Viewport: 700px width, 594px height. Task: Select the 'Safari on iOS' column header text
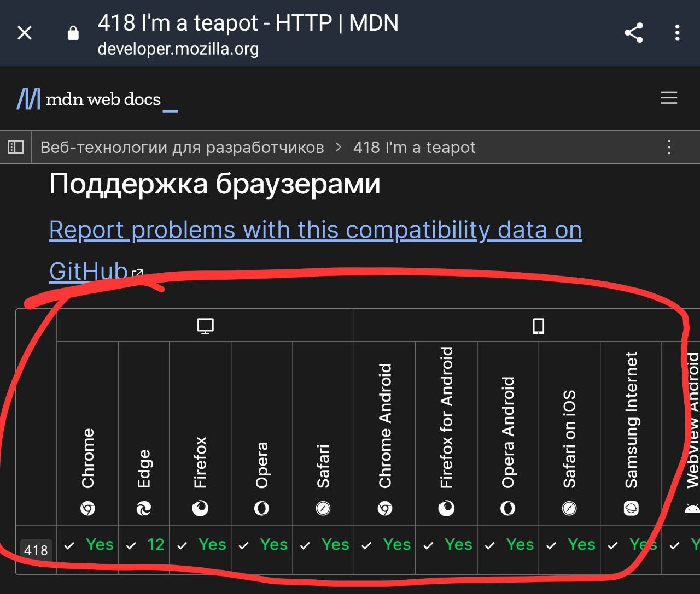pos(569,439)
